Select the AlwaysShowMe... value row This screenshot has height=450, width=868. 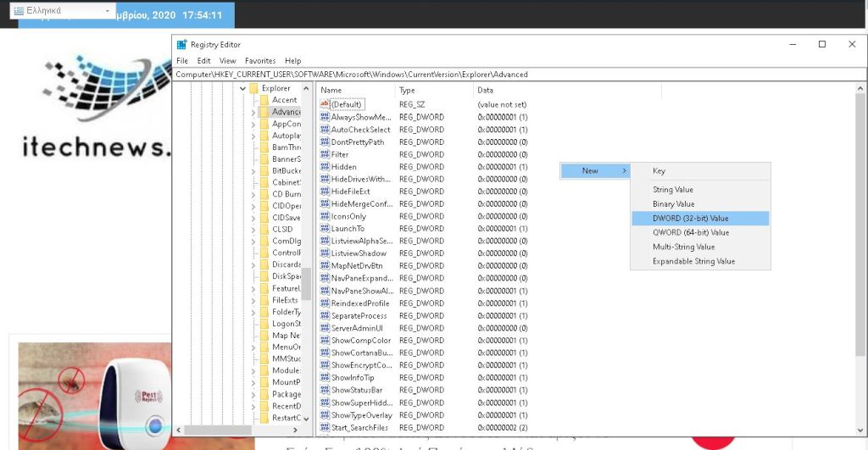[x=424, y=117]
